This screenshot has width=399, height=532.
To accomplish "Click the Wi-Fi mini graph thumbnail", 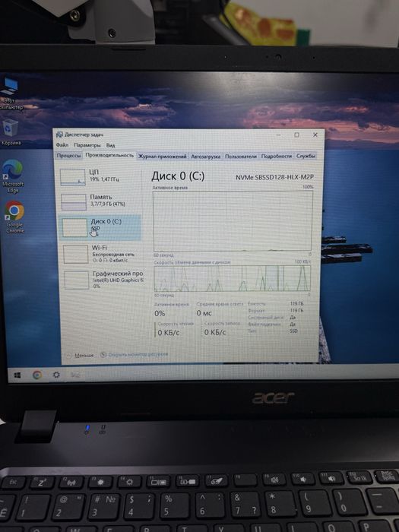I will [76, 254].
